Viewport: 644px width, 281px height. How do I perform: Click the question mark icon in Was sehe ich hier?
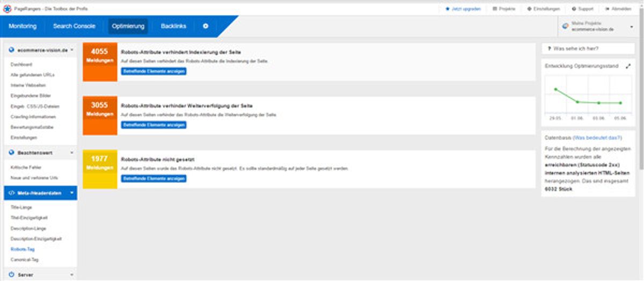549,49
